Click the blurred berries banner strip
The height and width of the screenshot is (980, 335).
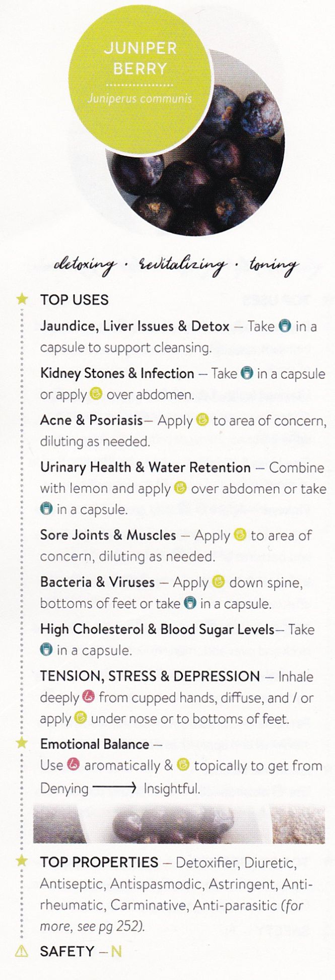(179, 825)
